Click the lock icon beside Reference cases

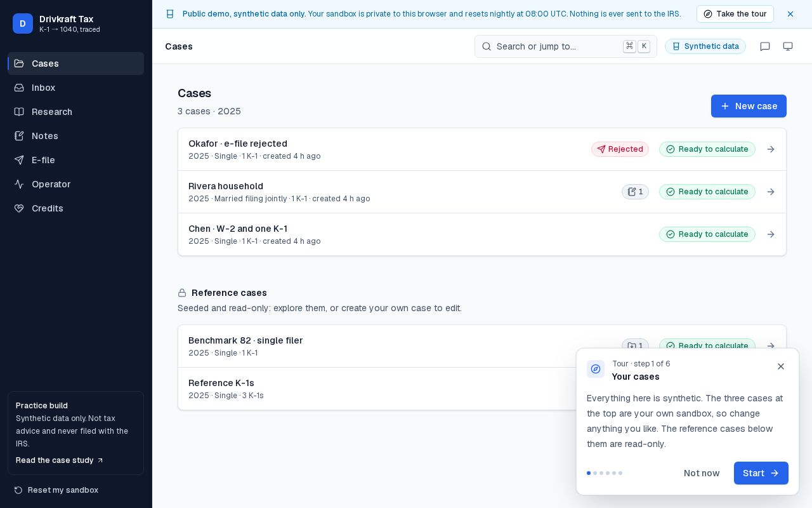(x=182, y=293)
